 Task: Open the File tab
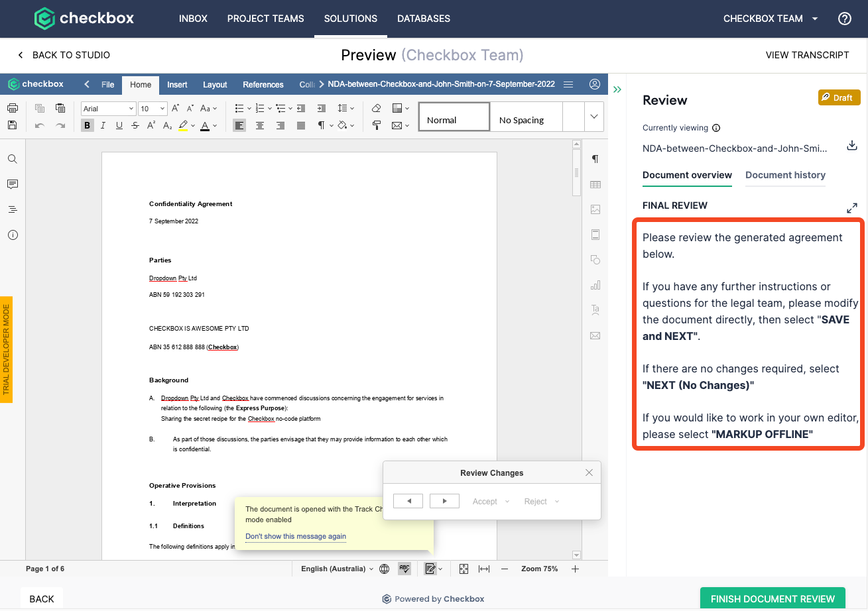point(107,85)
